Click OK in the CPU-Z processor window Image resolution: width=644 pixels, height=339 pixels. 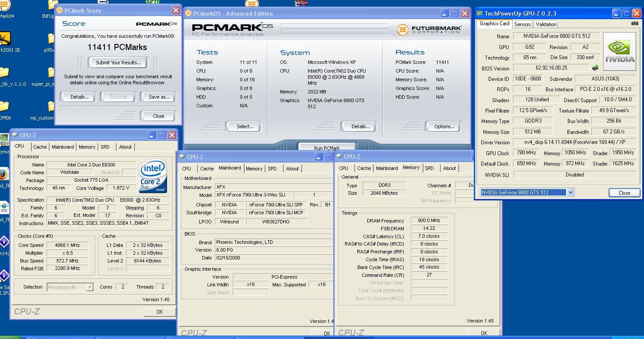[x=160, y=312]
